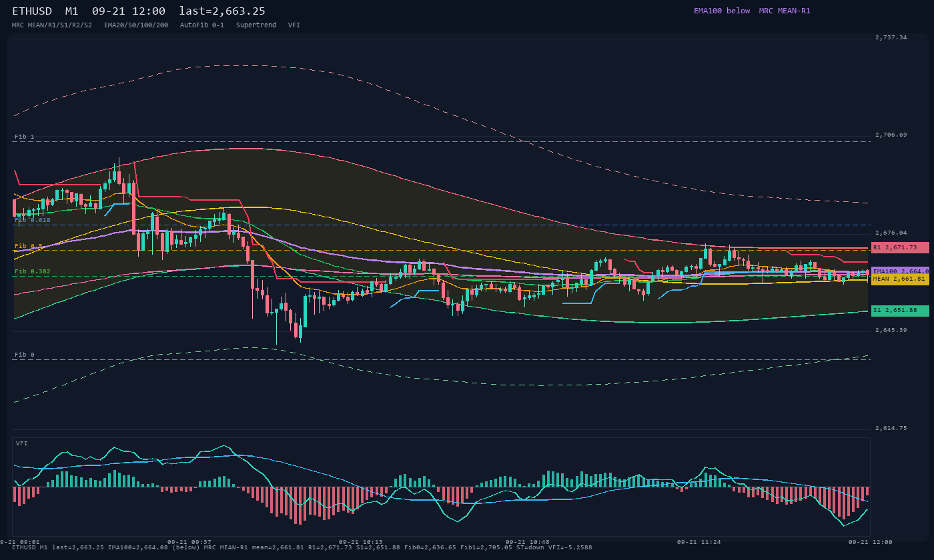Select the Supertrend indicator label
This screenshot has height=560, width=934.
[256, 25]
